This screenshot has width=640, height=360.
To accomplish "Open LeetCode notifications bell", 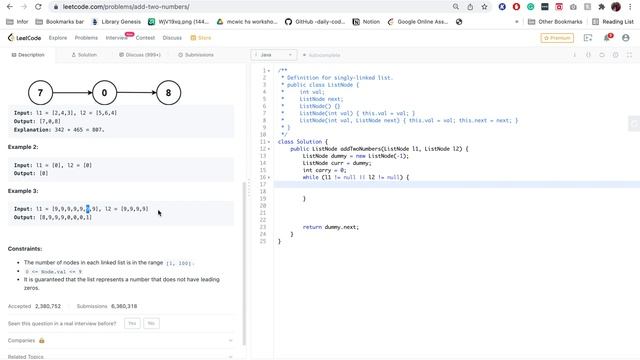I will pos(607,38).
